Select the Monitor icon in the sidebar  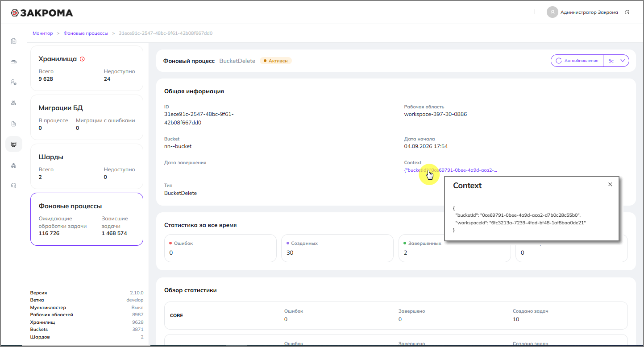pyautogui.click(x=13, y=144)
